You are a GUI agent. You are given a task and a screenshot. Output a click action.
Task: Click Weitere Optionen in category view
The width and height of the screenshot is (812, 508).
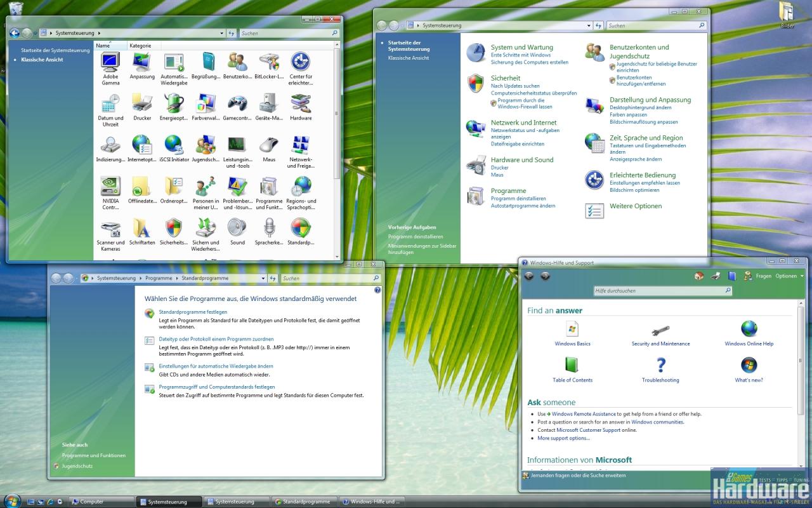(636, 206)
